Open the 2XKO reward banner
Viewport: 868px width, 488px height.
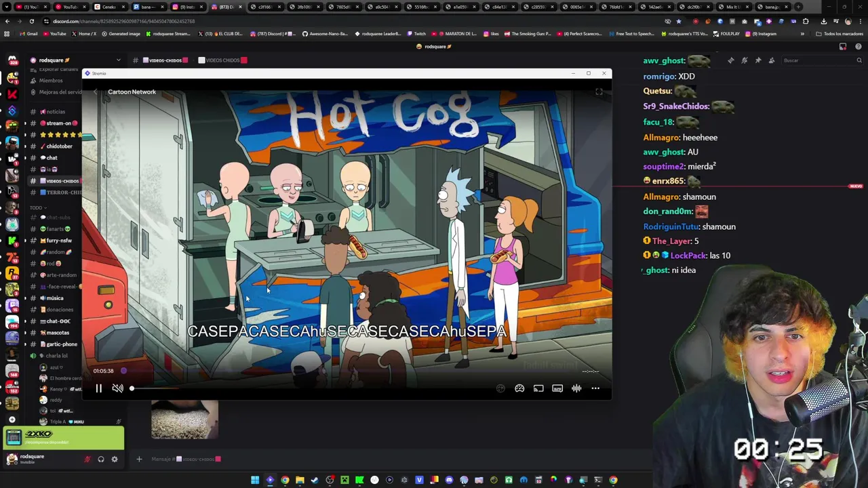64,439
